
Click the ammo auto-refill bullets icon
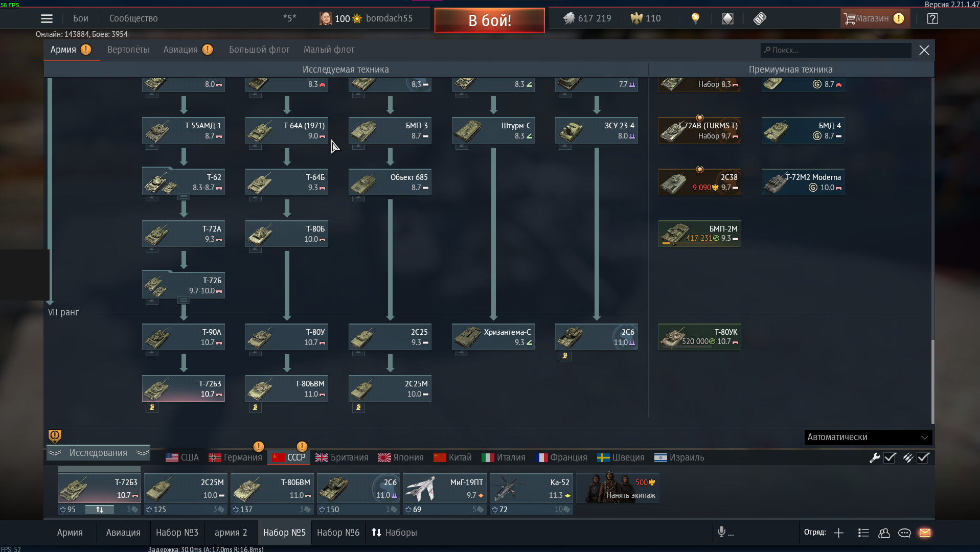(907, 457)
